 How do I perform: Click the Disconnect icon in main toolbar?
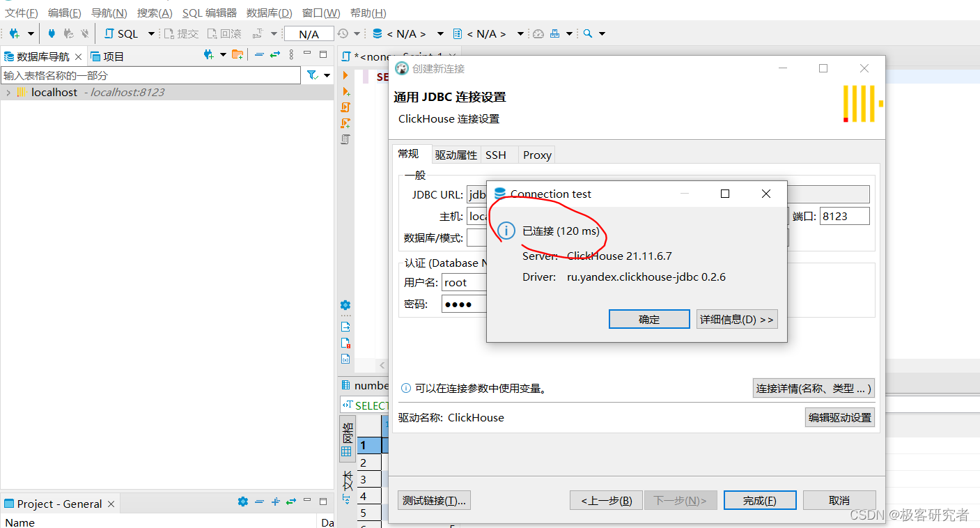click(84, 33)
